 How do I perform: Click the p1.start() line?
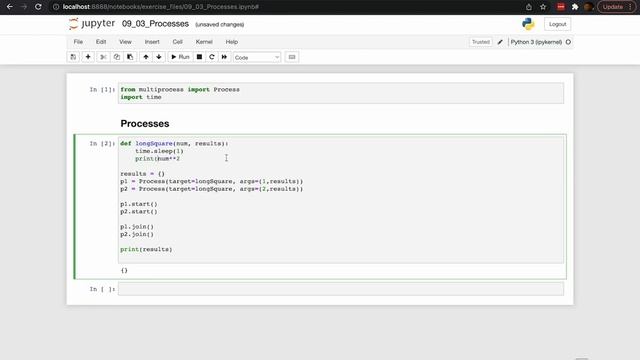click(139, 204)
